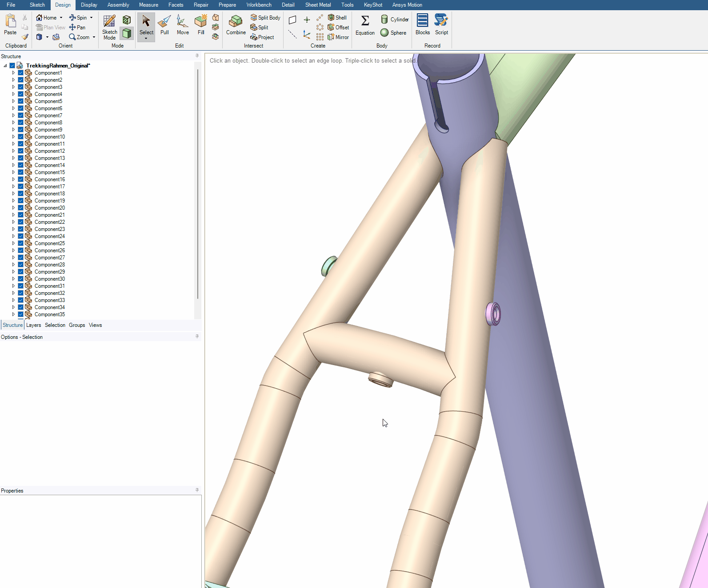
Task: Expand Component20 in structure tree
Action: (13, 208)
